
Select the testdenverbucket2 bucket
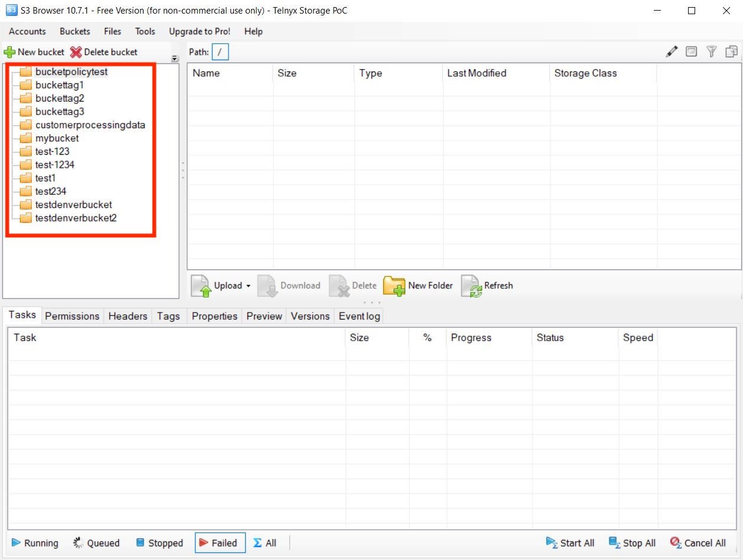pyautogui.click(x=76, y=218)
